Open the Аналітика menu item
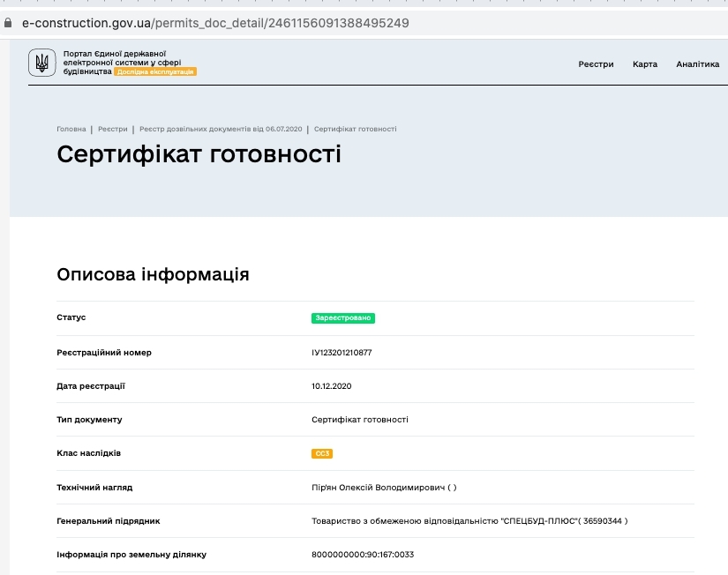728x575 pixels. click(x=697, y=64)
